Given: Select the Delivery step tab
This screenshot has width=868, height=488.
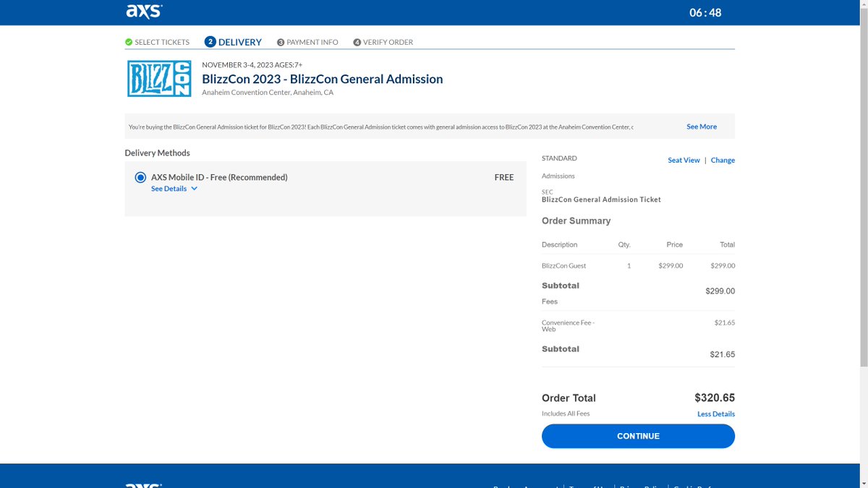Looking at the screenshot, I should pyautogui.click(x=233, y=42).
